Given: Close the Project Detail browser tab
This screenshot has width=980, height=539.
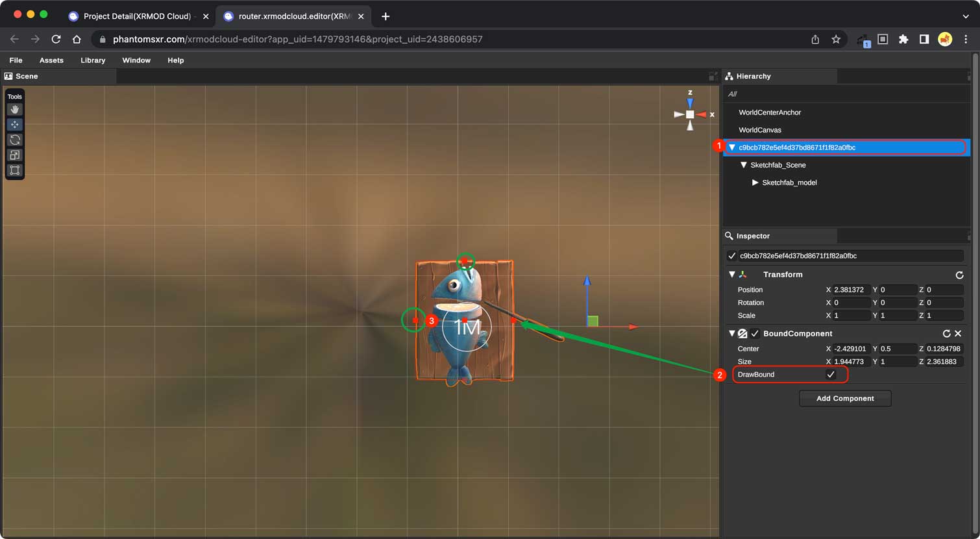Looking at the screenshot, I should pos(206,16).
